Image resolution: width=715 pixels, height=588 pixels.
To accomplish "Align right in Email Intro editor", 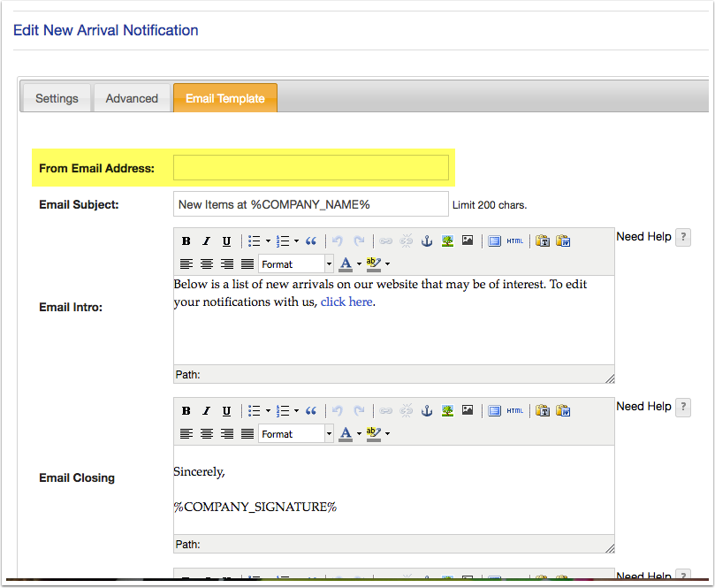I will 226,263.
